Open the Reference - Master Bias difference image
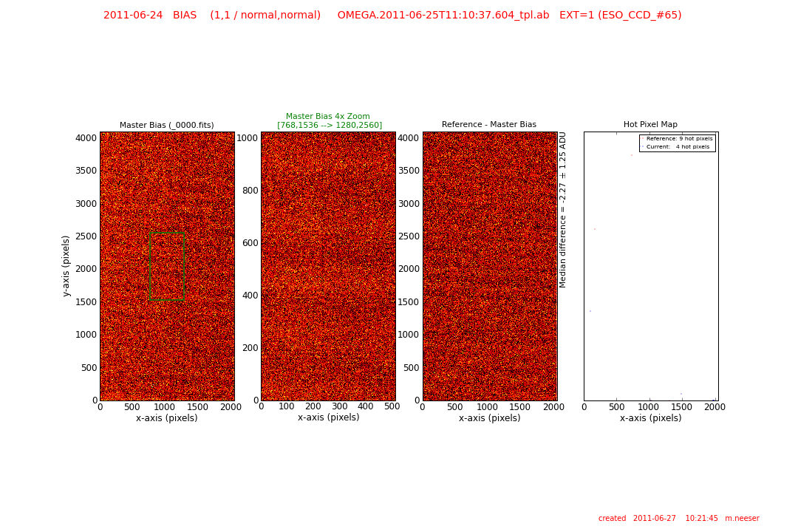 click(489, 266)
